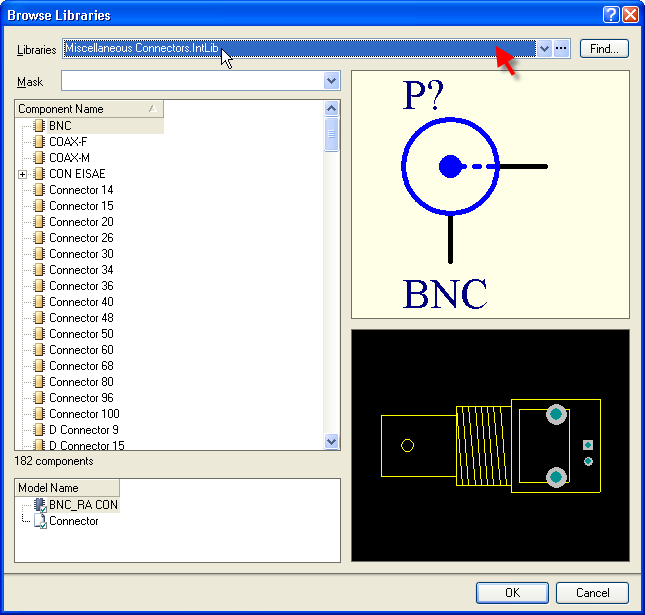Click the Cancel button
645x615 pixels.
click(592, 592)
